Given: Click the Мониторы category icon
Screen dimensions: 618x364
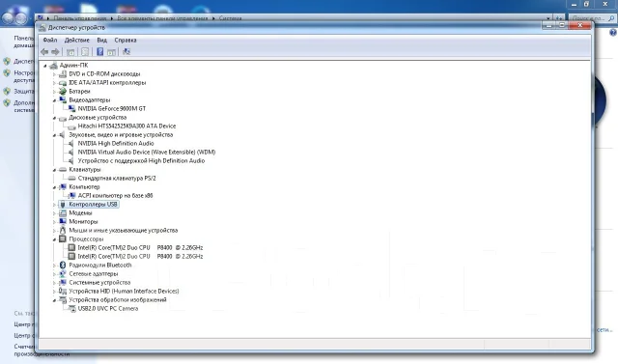Looking at the screenshot, I should [63, 222].
